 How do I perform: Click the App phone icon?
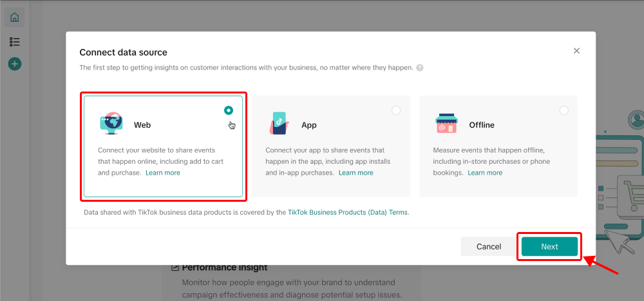pos(278,123)
